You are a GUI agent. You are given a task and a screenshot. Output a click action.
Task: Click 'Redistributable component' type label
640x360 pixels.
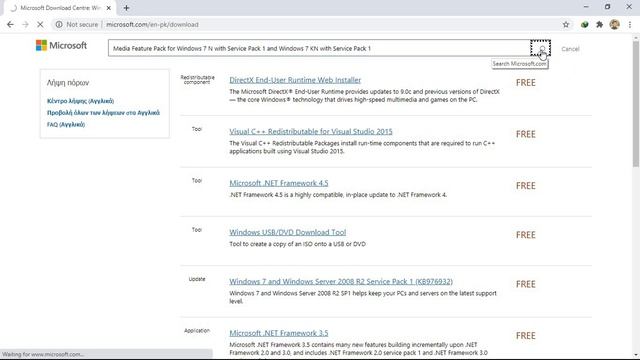coord(197,80)
